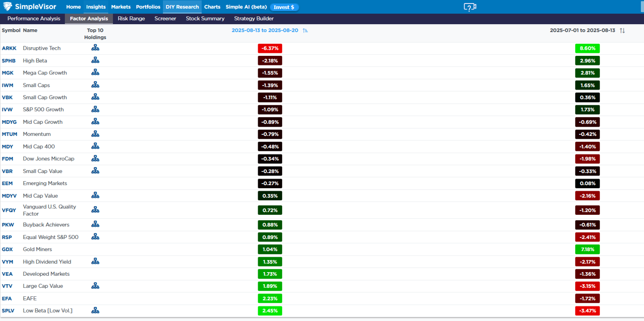Sort by 2025-07-01 to 2025-08-13 column arrows

click(x=622, y=31)
